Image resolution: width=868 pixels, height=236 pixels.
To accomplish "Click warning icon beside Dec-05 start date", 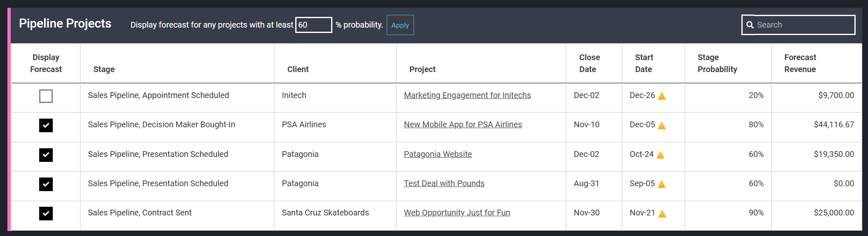I will click(662, 126).
